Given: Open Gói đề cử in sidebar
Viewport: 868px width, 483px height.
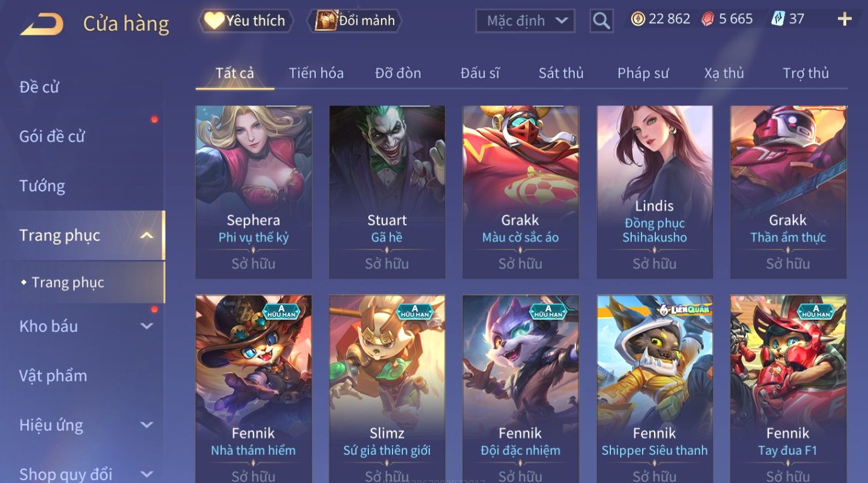Looking at the screenshot, I should coord(52,137).
